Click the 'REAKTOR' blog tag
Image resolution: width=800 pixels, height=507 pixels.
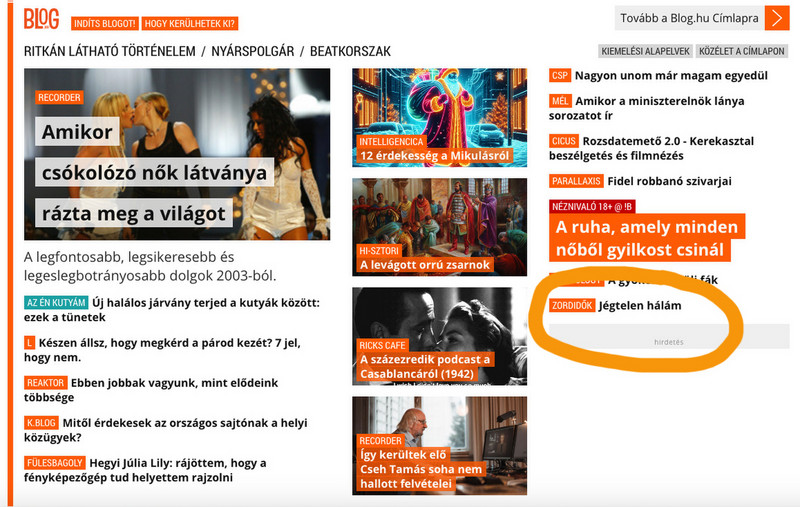click(45, 383)
